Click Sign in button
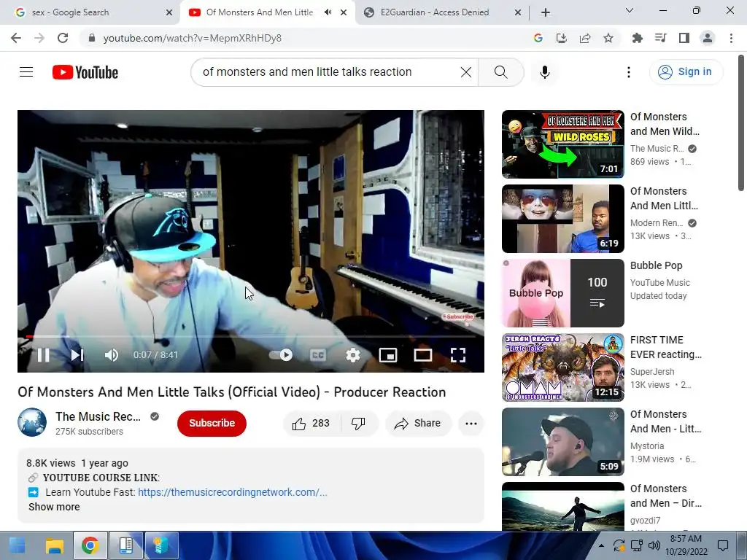Screen dimensions: 747x560 point(686,72)
